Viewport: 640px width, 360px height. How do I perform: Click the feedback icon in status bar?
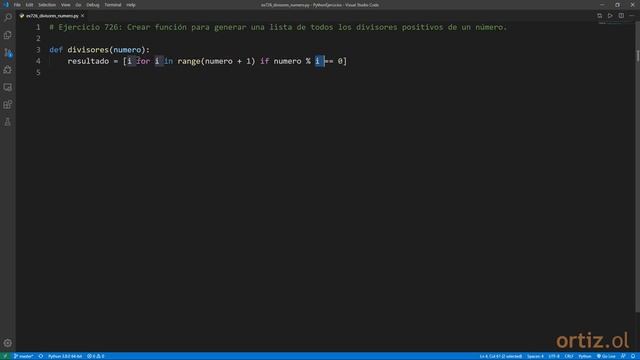click(623, 356)
